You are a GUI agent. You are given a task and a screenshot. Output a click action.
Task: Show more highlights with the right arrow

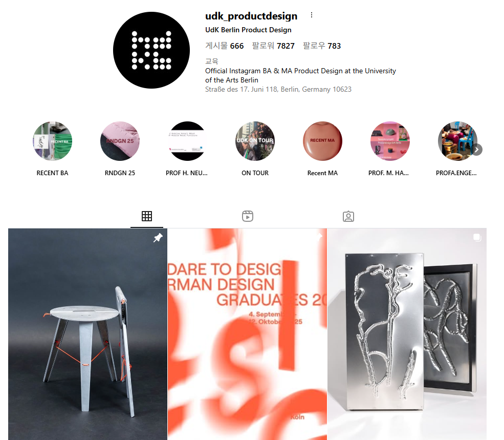coord(477,150)
